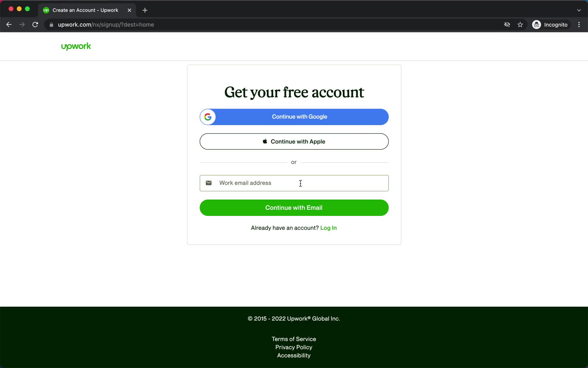Image resolution: width=588 pixels, height=368 pixels.
Task: Close the Create an Account tab
Action: (x=130, y=10)
